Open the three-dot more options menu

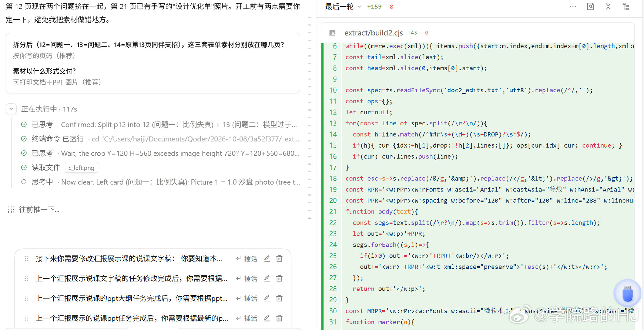coord(573,6)
